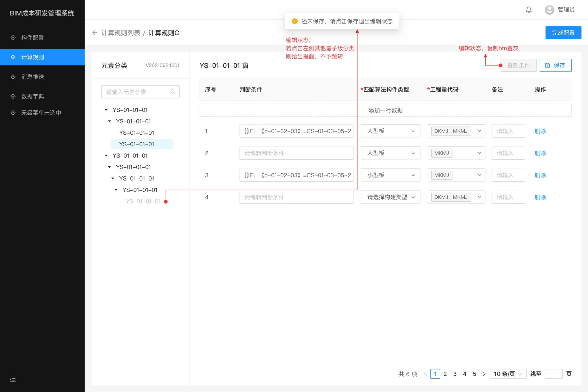The height and width of the screenshot is (392, 588).
Task: Open the 消息推送 sidebar menu
Action: [32, 77]
